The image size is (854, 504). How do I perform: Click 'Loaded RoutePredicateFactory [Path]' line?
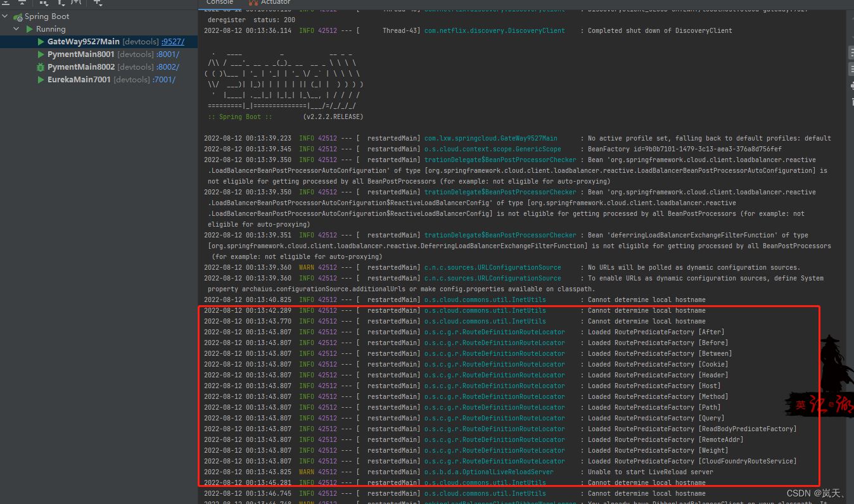tap(654, 407)
